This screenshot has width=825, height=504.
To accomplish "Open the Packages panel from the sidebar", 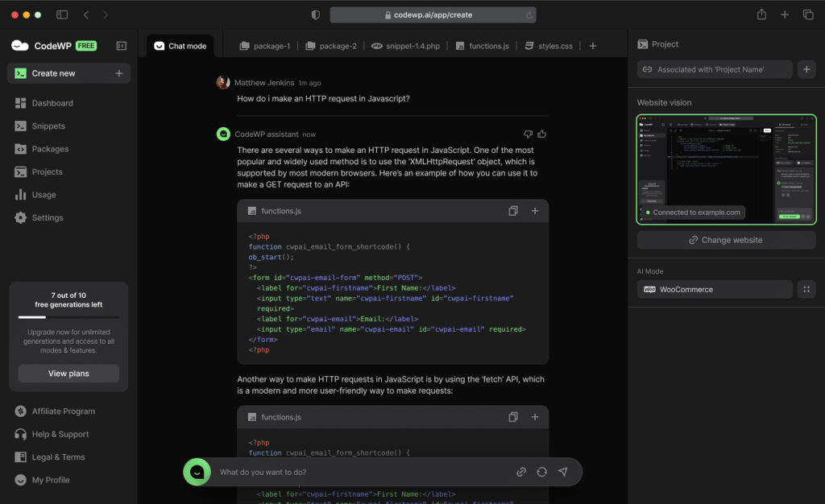I will point(50,148).
